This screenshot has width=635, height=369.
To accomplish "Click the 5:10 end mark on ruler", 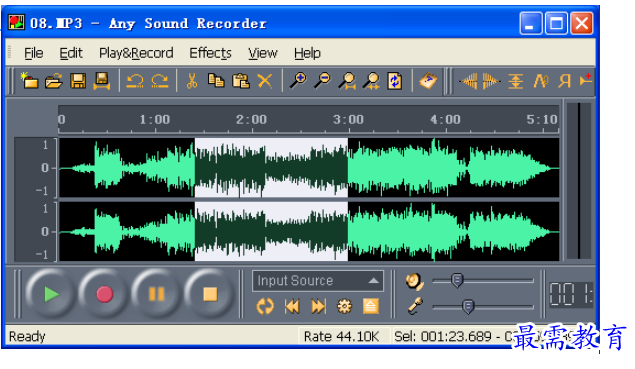I will click(542, 119).
